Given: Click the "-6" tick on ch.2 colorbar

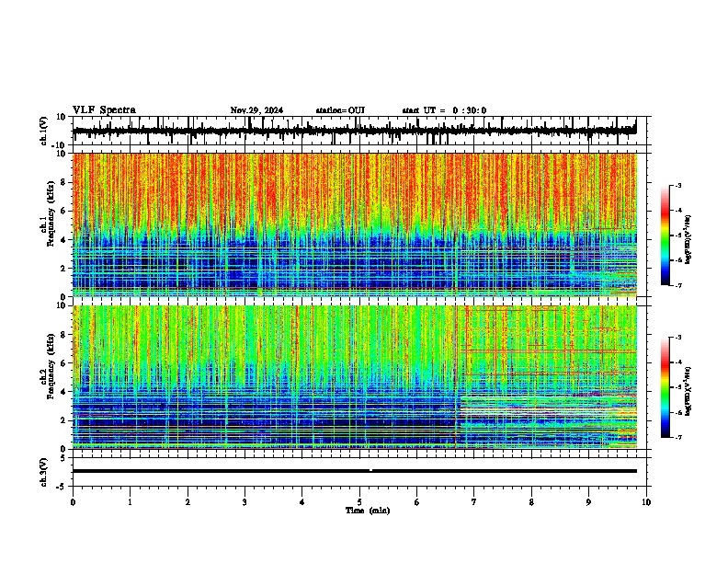Looking at the screenshot, I should [678, 412].
